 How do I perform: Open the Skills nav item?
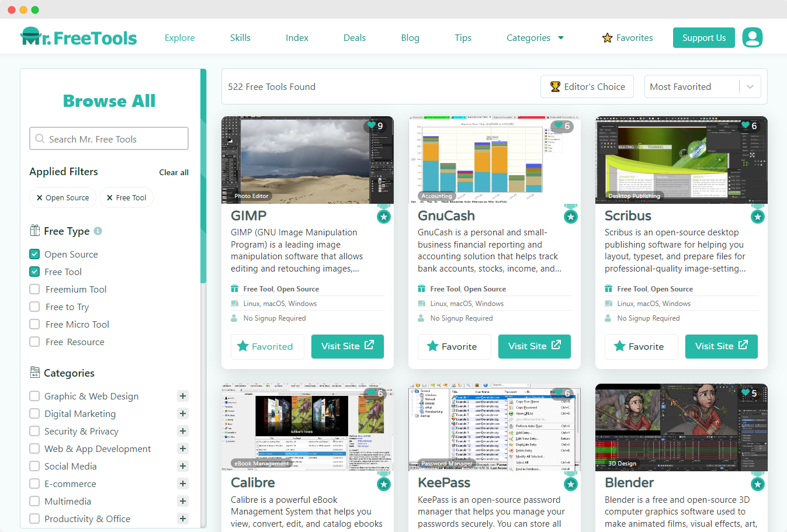coord(240,38)
